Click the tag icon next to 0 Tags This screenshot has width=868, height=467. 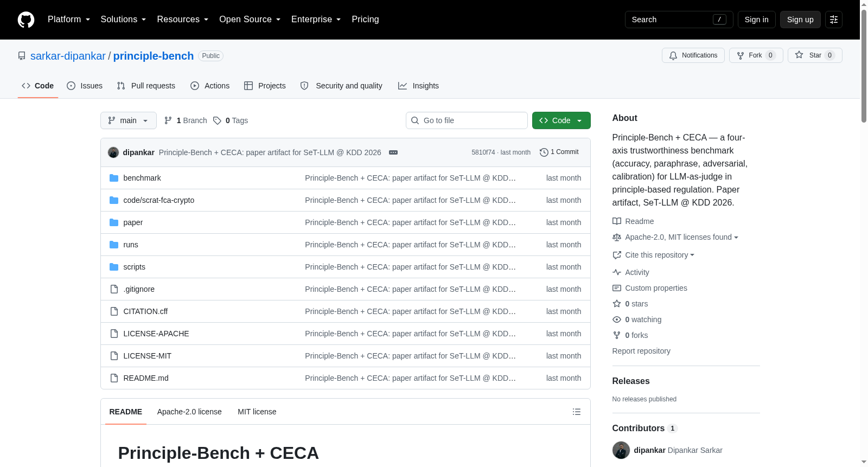[x=217, y=120]
